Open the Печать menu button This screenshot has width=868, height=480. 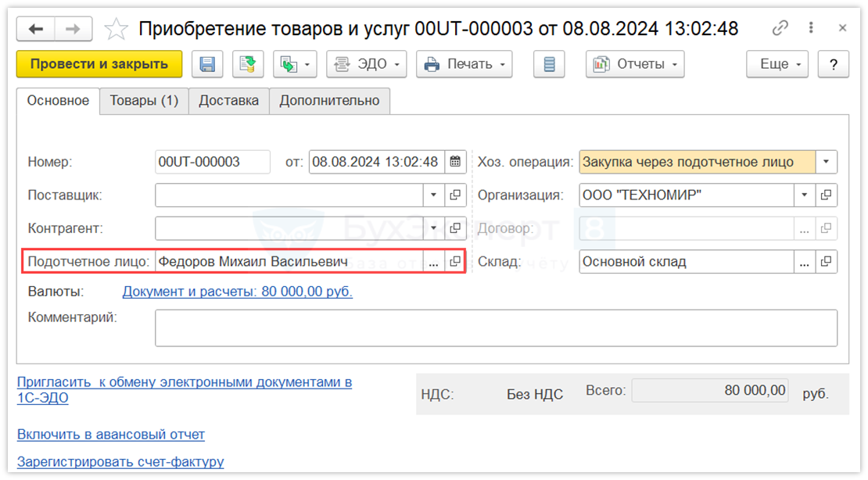464,64
